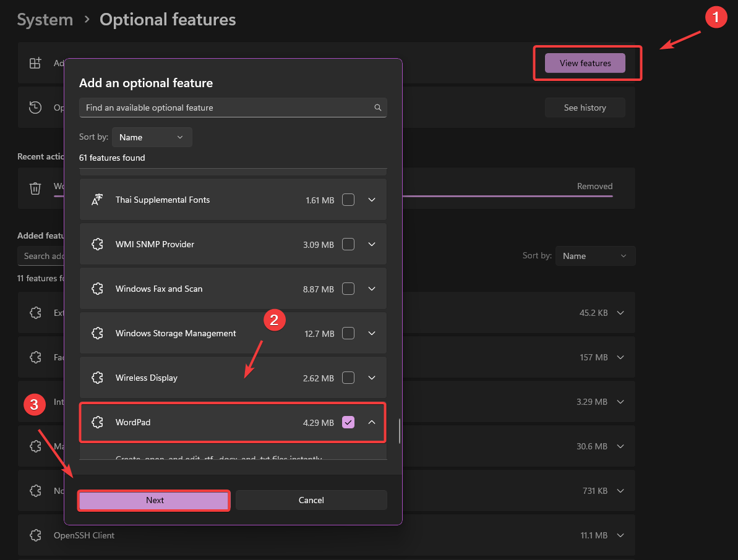Click the search magnifier icon in dialog
Screen dimensions: 738x560
click(x=378, y=108)
